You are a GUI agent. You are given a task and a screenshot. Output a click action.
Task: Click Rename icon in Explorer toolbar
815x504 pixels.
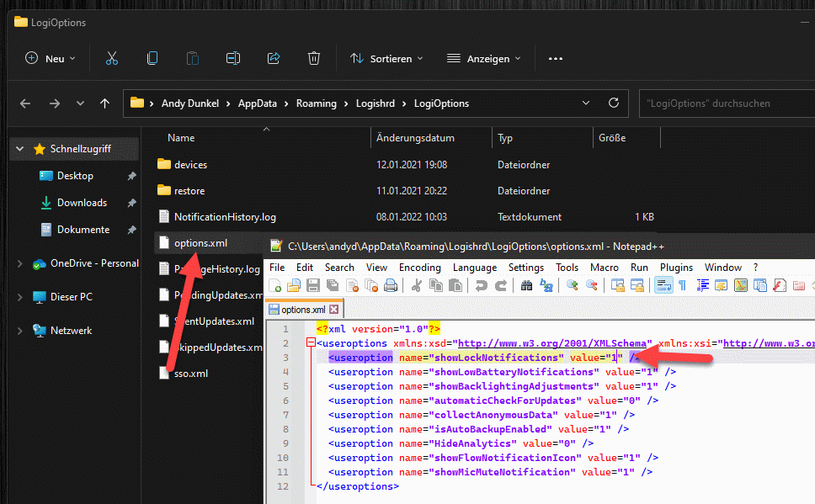[233, 58]
